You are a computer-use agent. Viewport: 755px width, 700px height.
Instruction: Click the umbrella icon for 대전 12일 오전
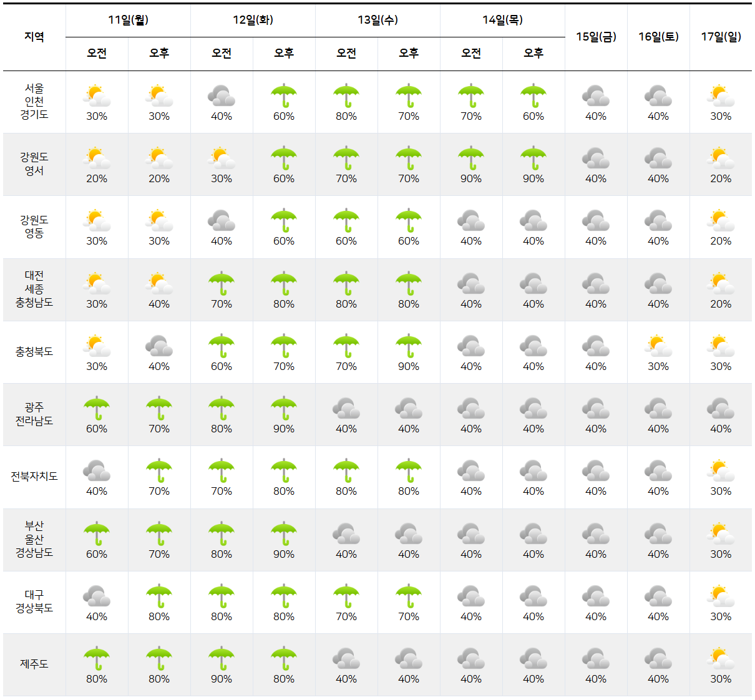[x=222, y=284]
